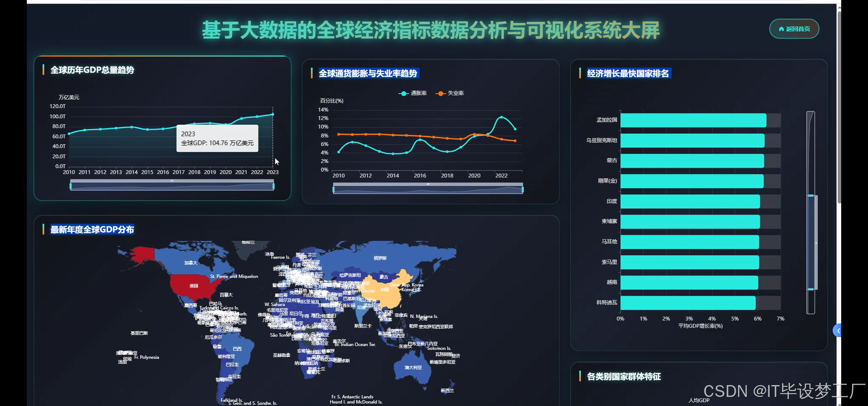Toggle the 失业率 legend series
868x406 pixels.
coord(449,93)
